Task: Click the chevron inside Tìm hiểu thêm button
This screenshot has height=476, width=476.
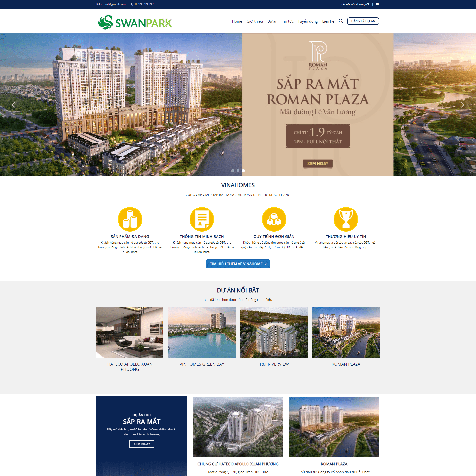Action: click(266, 264)
